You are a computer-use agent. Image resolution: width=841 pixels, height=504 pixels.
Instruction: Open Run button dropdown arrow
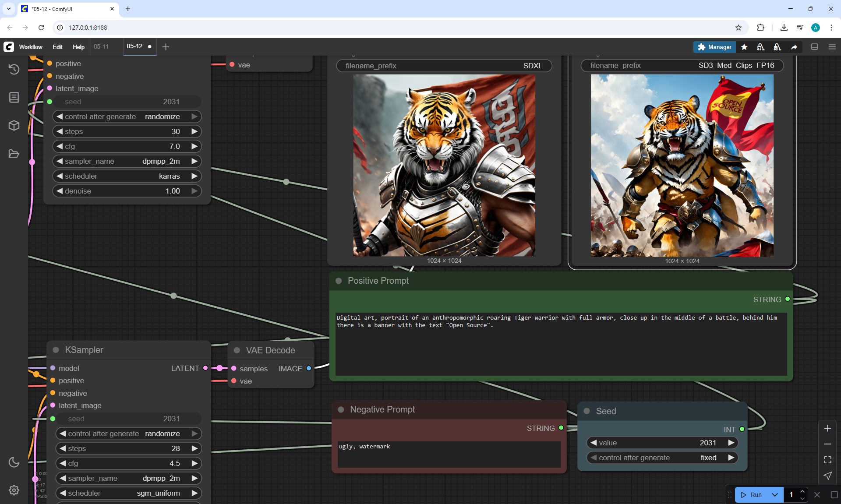774,495
